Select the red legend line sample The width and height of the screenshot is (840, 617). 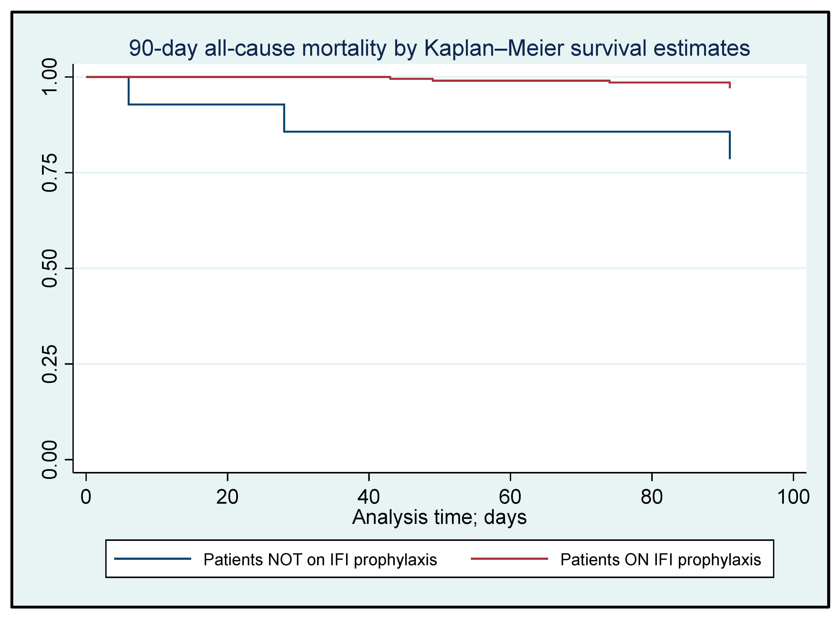coord(509,559)
